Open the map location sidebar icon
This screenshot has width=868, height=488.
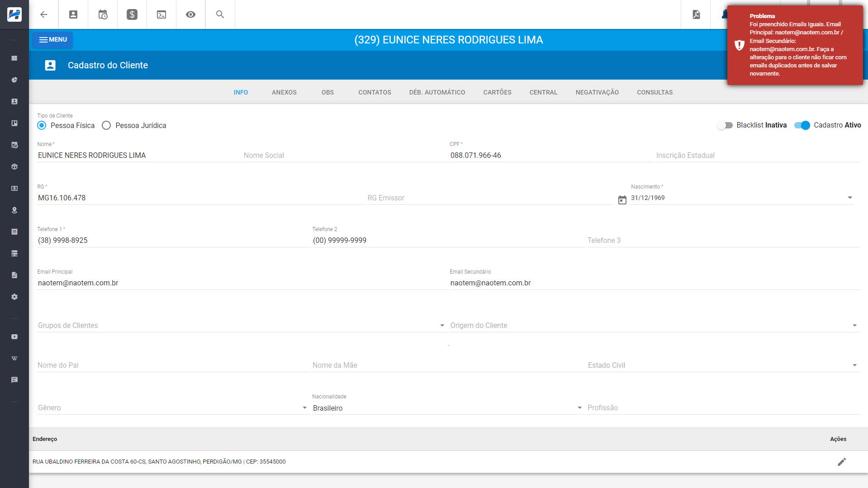coord(14,210)
